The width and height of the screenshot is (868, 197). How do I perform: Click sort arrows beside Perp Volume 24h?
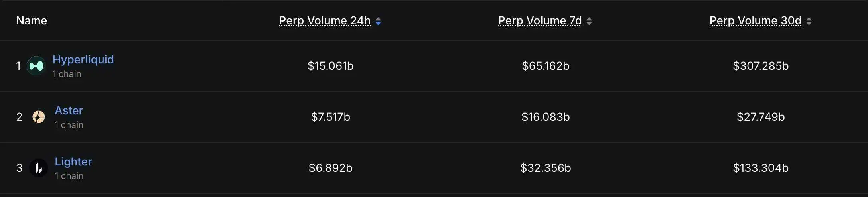pos(378,21)
